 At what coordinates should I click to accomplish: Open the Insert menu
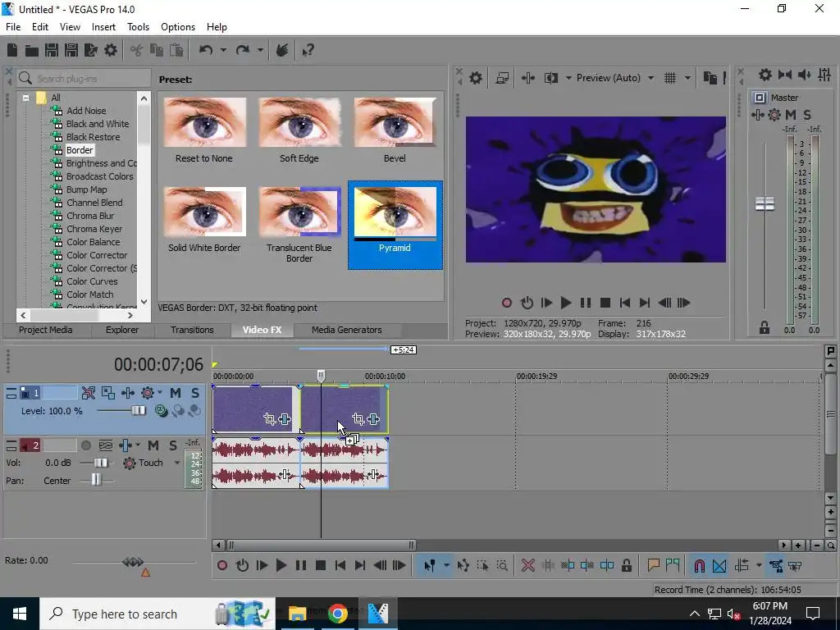(103, 27)
